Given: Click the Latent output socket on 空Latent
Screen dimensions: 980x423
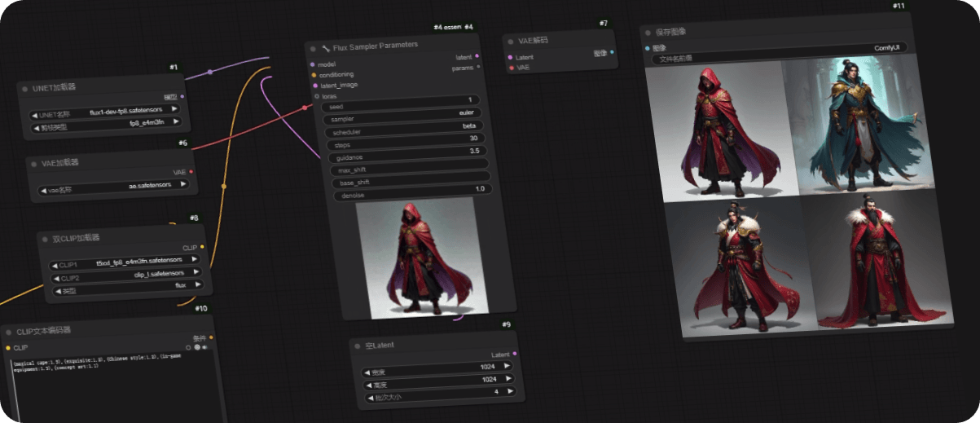Looking at the screenshot, I should [x=514, y=354].
